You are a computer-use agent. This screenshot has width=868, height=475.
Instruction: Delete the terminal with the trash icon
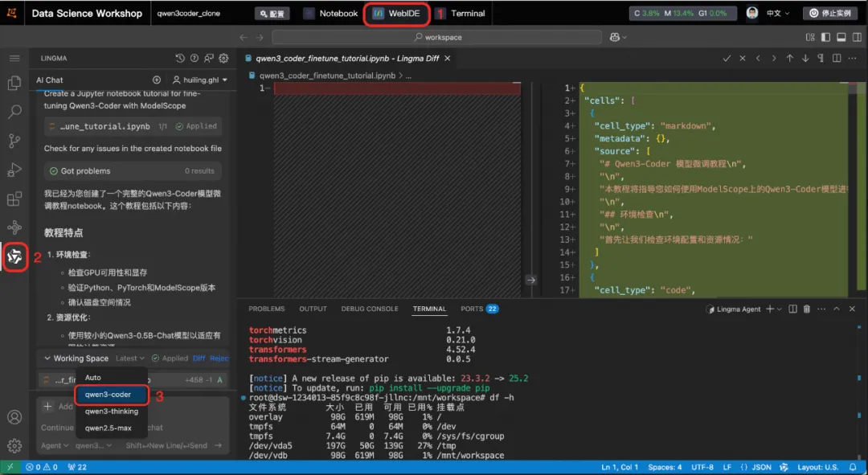[x=807, y=309]
